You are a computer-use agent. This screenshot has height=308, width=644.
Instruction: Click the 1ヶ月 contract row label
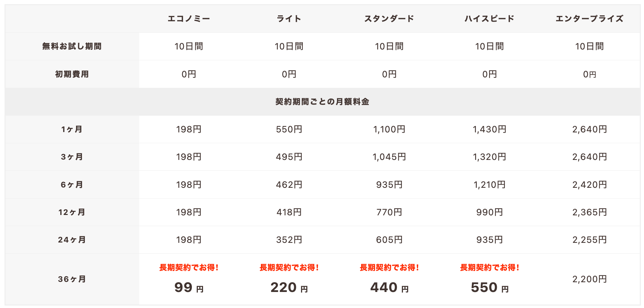click(x=72, y=129)
